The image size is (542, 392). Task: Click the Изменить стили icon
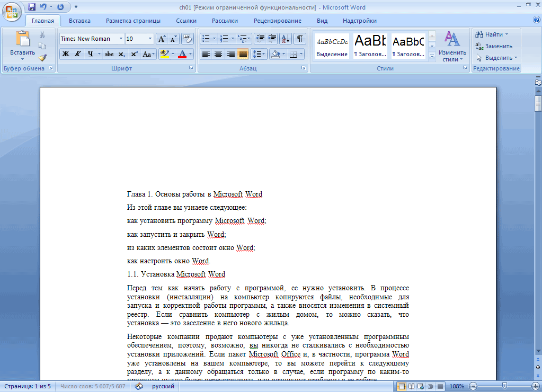452,39
